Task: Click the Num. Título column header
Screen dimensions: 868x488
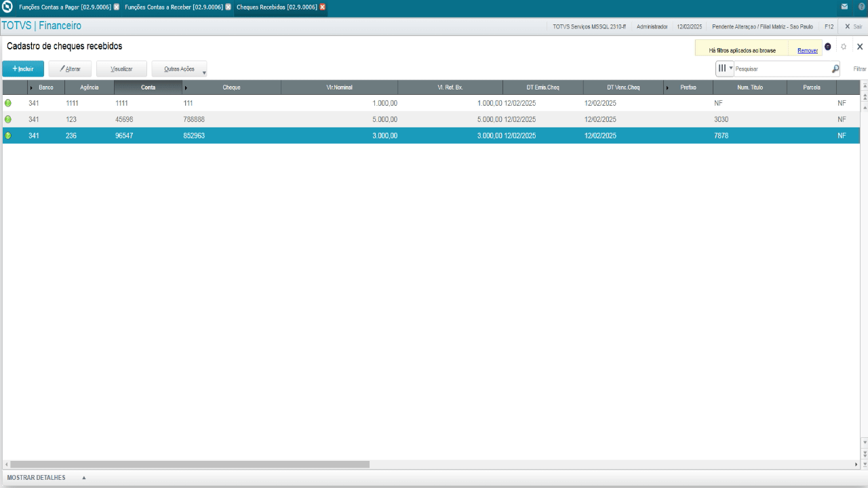Action: (x=750, y=87)
